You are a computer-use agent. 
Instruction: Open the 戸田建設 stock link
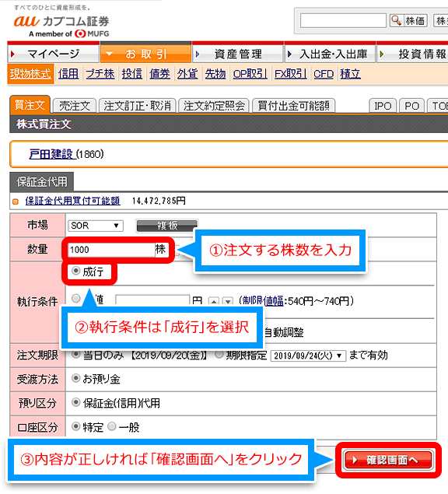click(x=51, y=154)
